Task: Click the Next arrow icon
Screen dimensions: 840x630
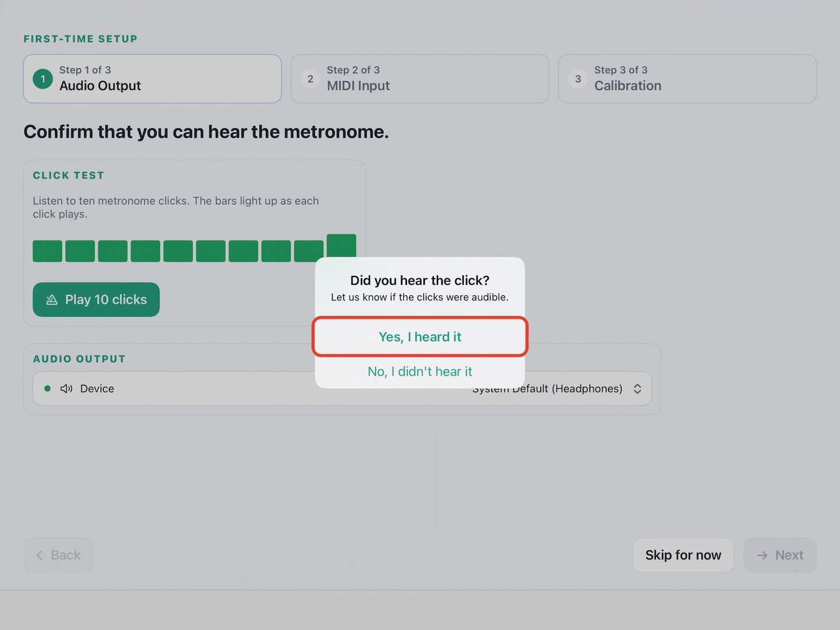Action: pyautogui.click(x=762, y=555)
